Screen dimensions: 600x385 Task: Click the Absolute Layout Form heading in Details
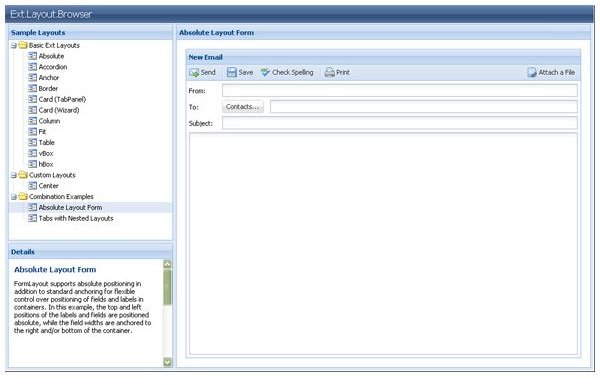[55, 269]
